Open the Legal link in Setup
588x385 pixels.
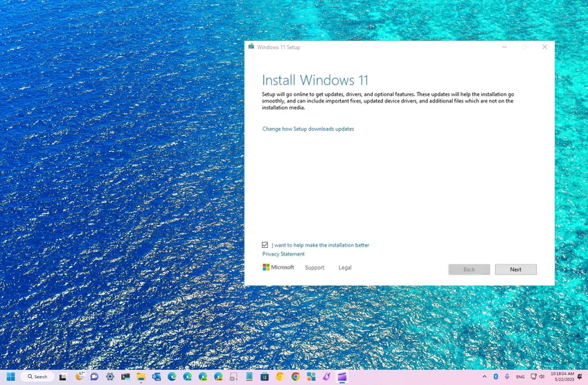tap(345, 267)
